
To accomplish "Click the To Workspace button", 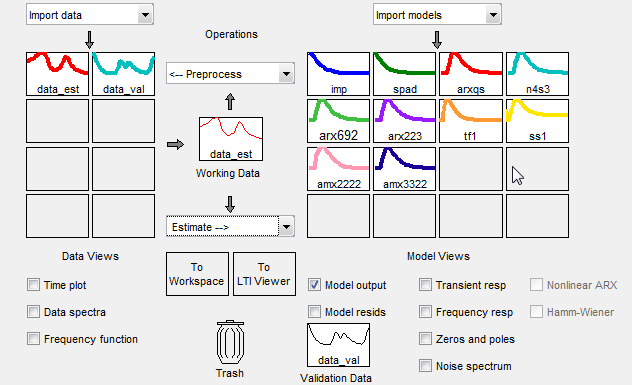I will tap(197, 274).
